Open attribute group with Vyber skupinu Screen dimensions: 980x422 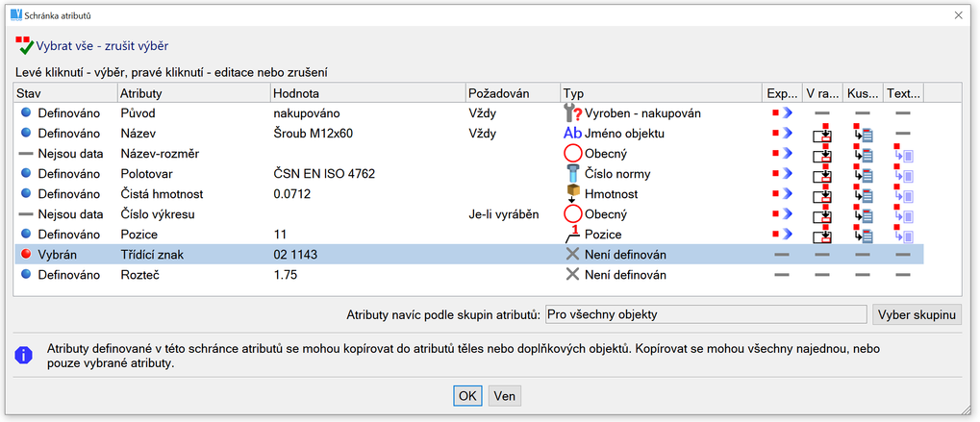pos(917,314)
